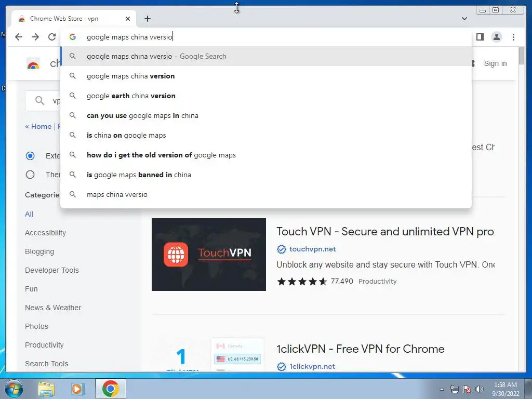Select 'how do i get the old version' suggestion
The image size is (532, 399).
point(266,155)
